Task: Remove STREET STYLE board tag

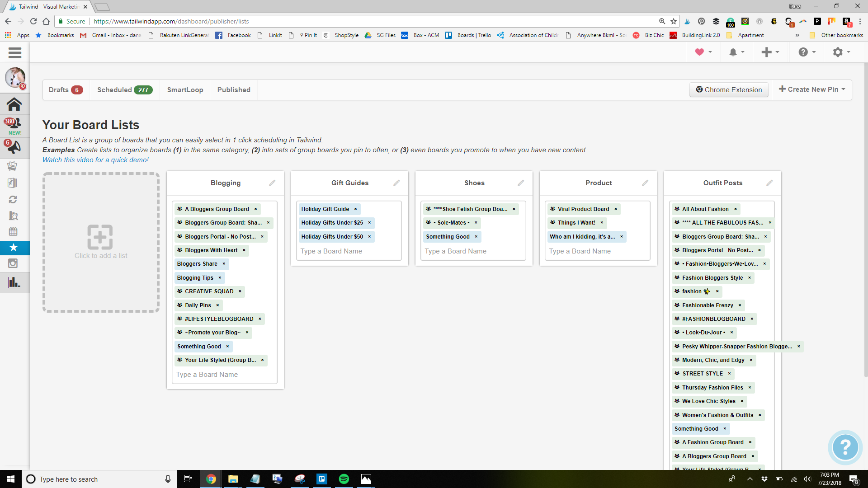Action: tap(729, 374)
